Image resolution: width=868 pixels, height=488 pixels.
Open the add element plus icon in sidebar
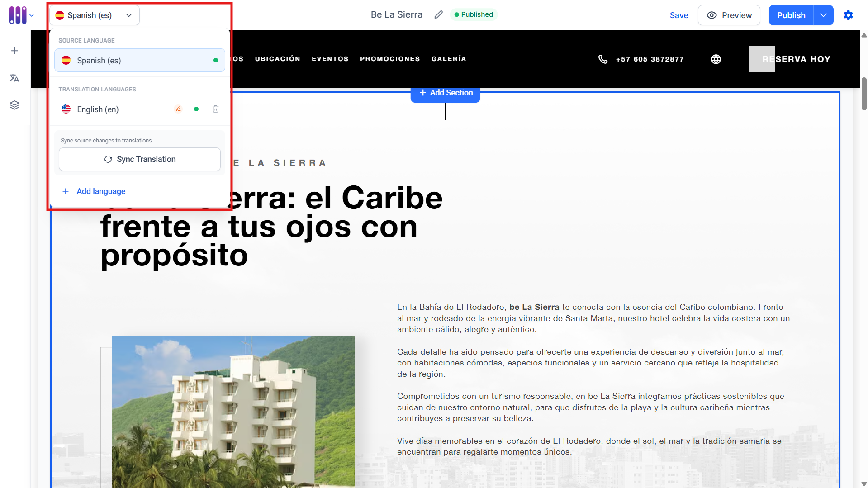[14, 51]
